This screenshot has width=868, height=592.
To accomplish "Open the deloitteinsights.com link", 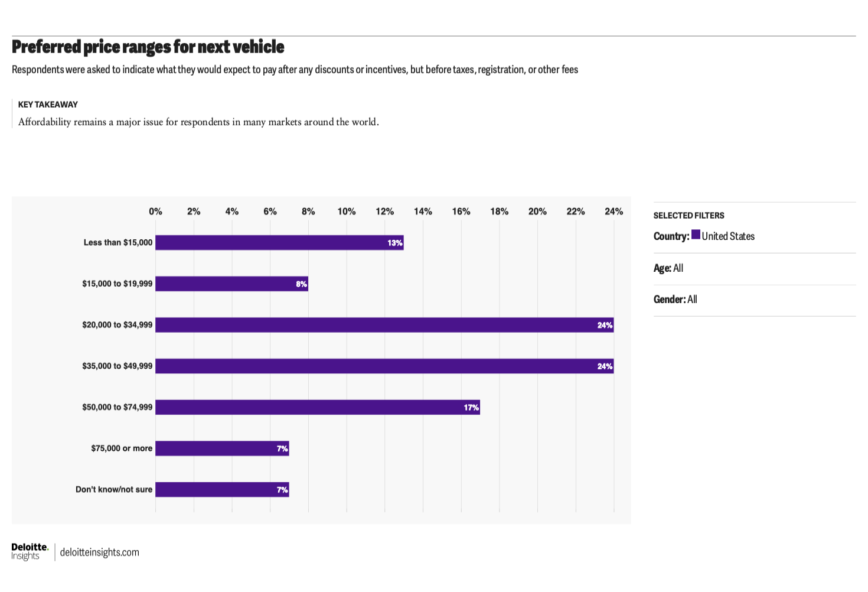I will tap(99, 552).
